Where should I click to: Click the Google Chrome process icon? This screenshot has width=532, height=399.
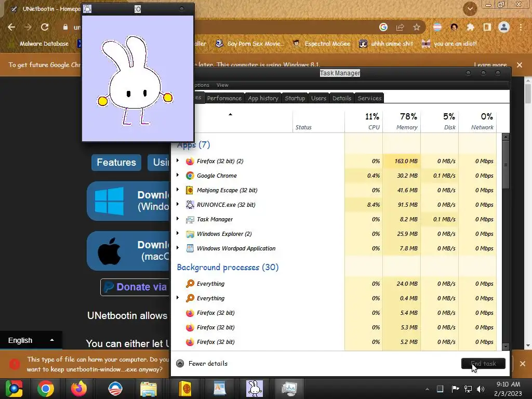pyautogui.click(x=190, y=176)
